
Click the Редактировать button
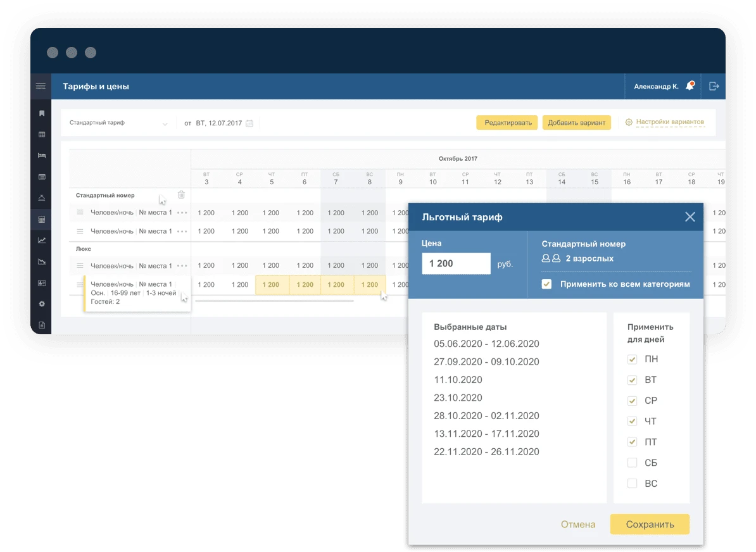[x=507, y=122]
